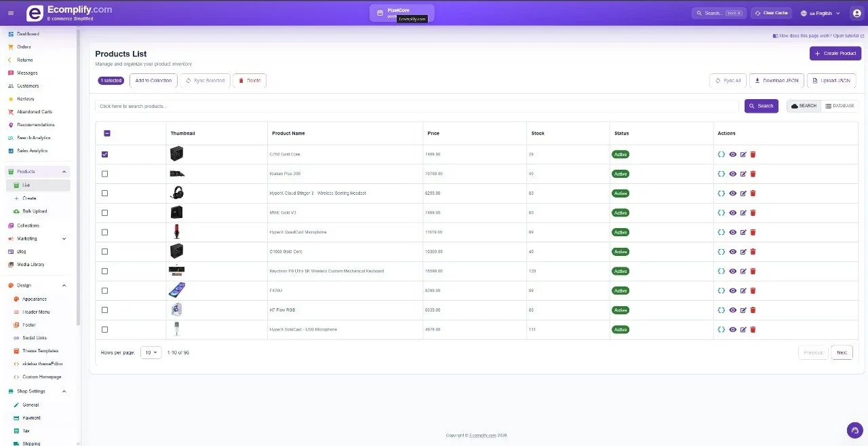This screenshot has height=446, width=868.
Task: Open the user account avatar icon
Action: 856,13
